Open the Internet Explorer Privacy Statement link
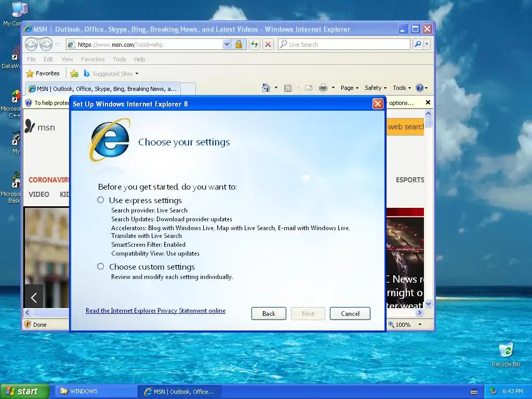Viewport: 532px width, 399px height. (x=155, y=311)
